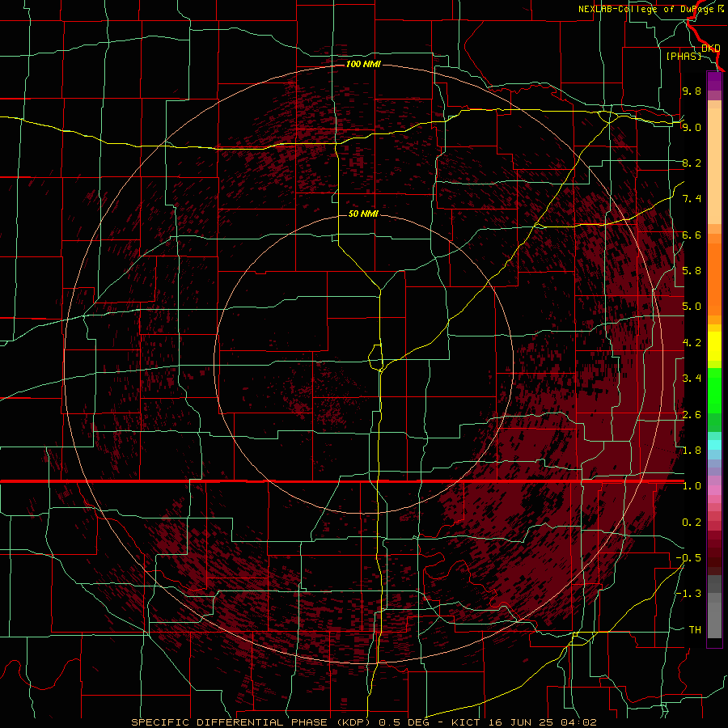Click the -0.5 scale value
This screenshot has height=728, width=728.
coord(688,558)
